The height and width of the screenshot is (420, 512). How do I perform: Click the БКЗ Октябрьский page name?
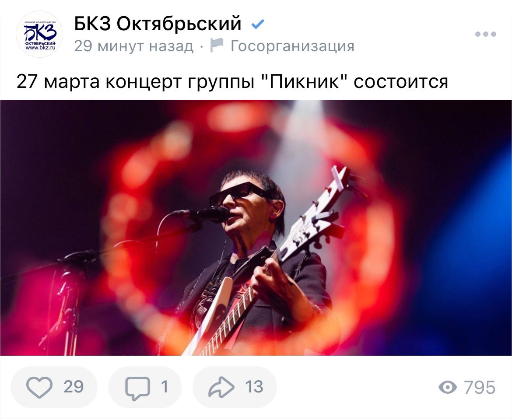click(x=158, y=24)
